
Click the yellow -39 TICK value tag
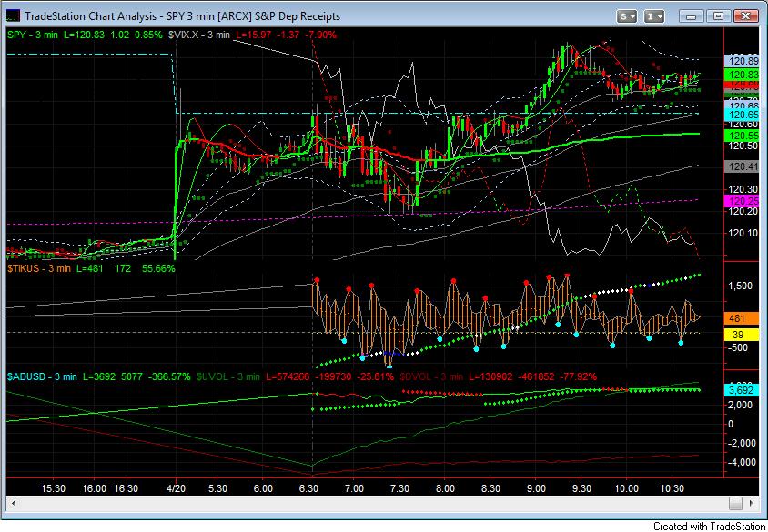tap(742, 335)
